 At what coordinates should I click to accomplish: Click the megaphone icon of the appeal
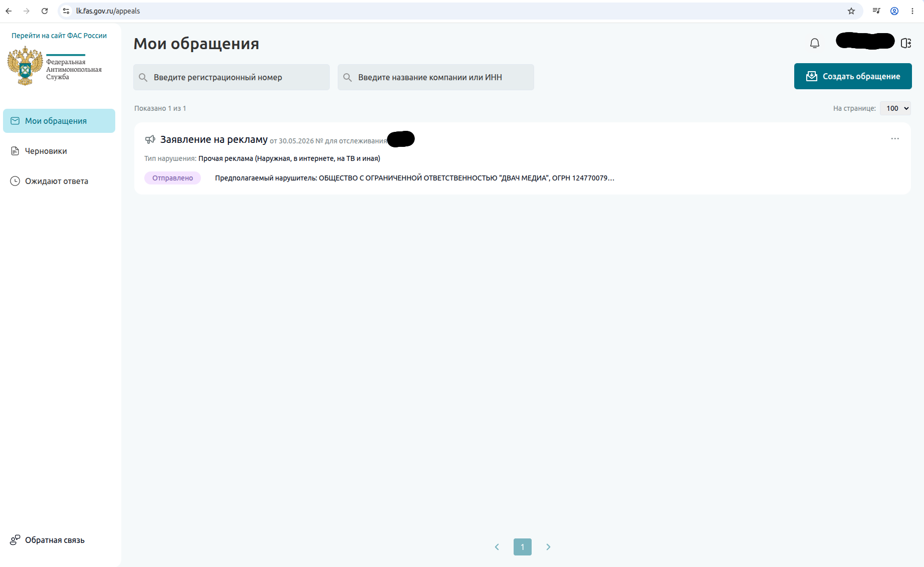pyautogui.click(x=150, y=139)
